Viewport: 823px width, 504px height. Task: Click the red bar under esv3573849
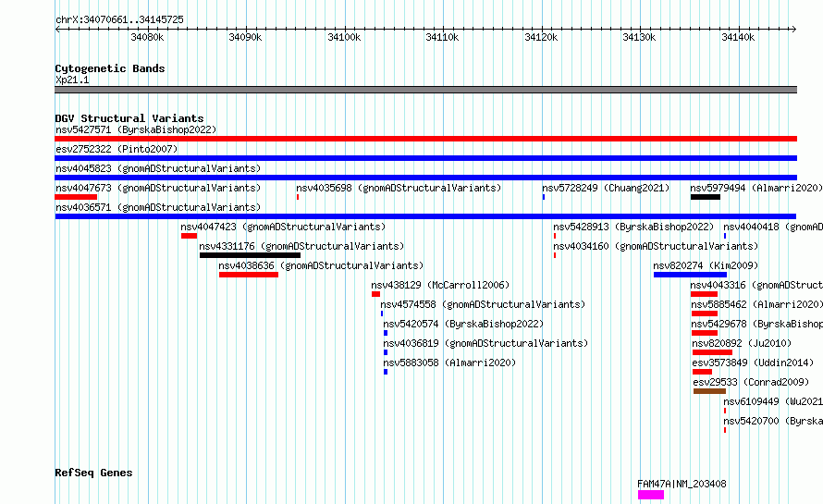[702, 372]
